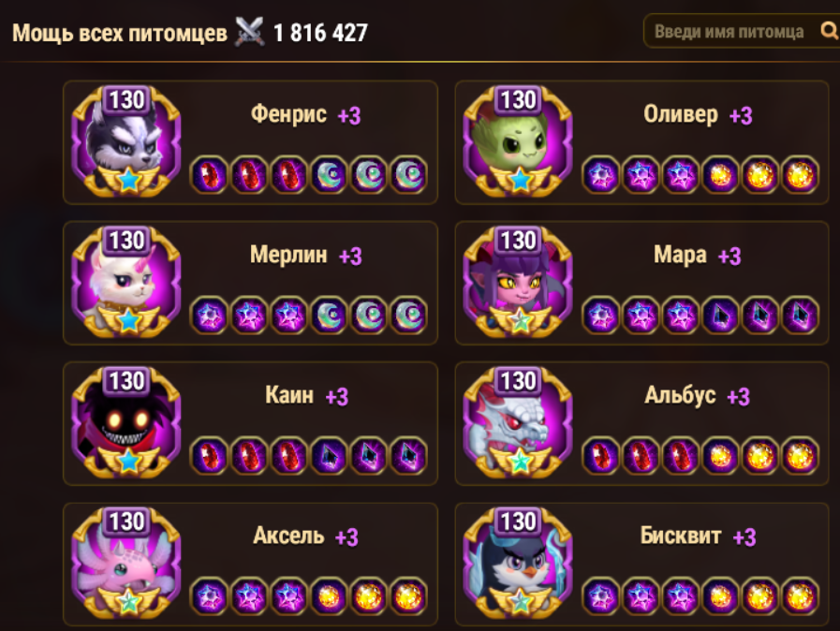840x631 pixels.
Task: Click Мара last dark crystal stone
Action: click(800, 315)
